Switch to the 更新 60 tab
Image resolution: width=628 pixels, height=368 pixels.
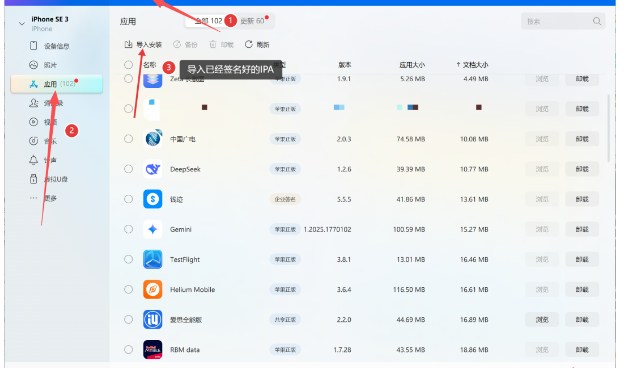click(253, 21)
